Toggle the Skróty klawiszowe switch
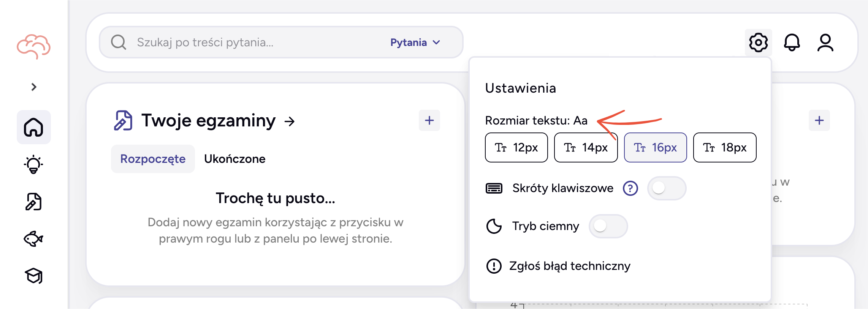Screen dimensions: 868x309 pyautogui.click(x=667, y=188)
